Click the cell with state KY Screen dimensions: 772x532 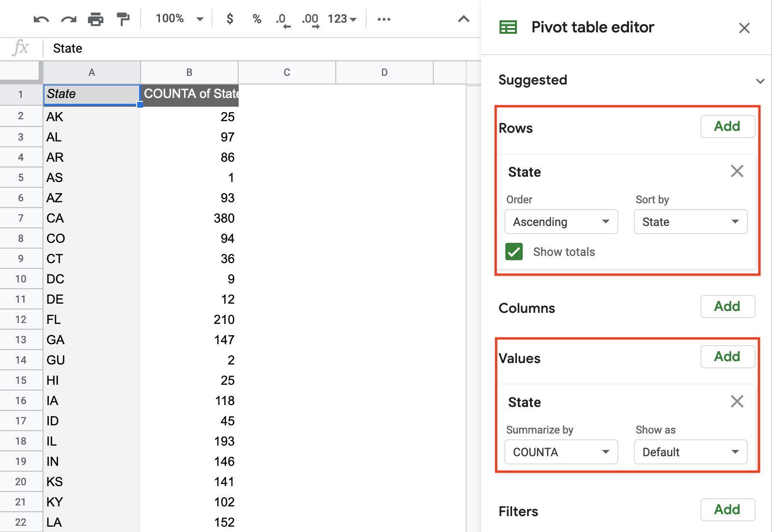[x=92, y=502]
